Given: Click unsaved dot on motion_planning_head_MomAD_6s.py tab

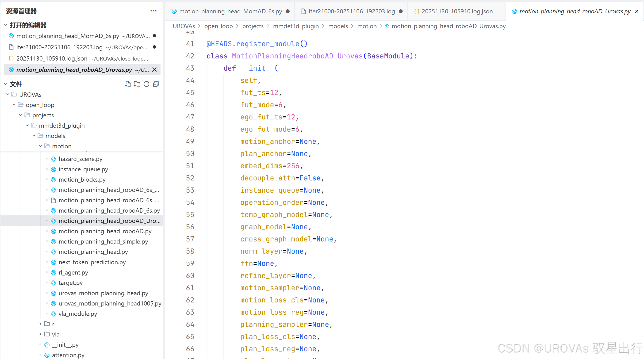Looking at the screenshot, I should click(x=288, y=11).
